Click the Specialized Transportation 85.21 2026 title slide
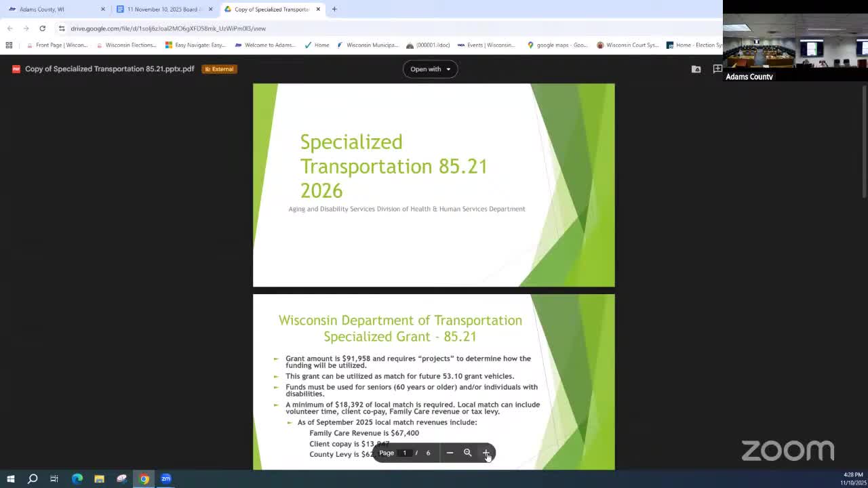 pos(434,185)
